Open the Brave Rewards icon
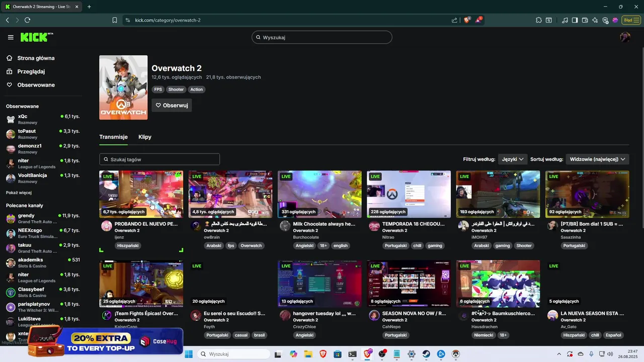644x362 pixels. [478, 20]
